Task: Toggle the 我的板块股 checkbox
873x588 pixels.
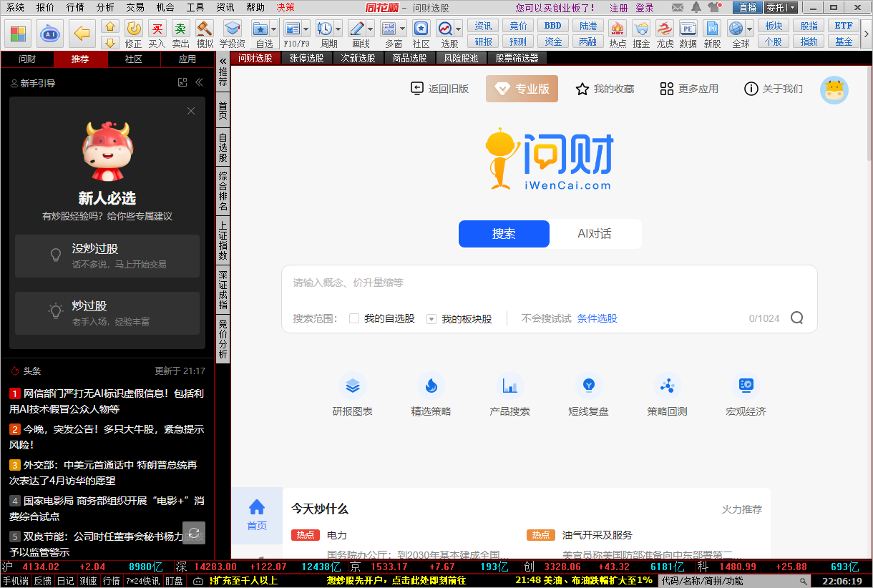Action: (431, 318)
